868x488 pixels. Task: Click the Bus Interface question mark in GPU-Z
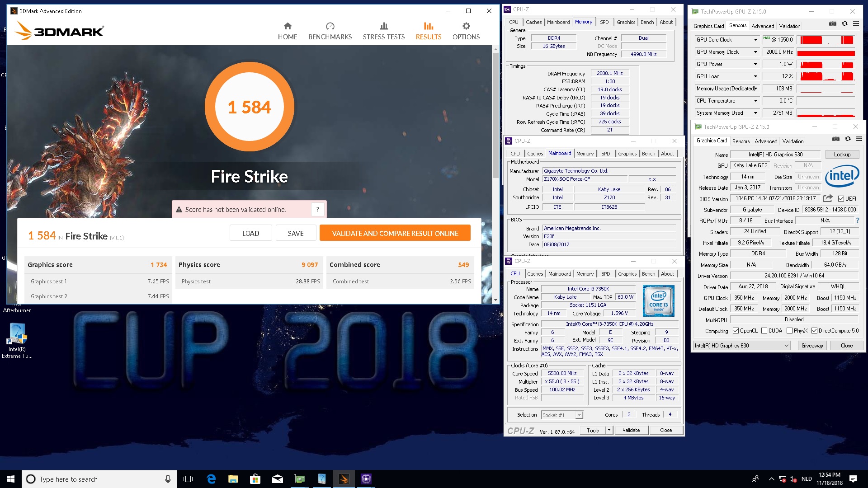coord(858,221)
